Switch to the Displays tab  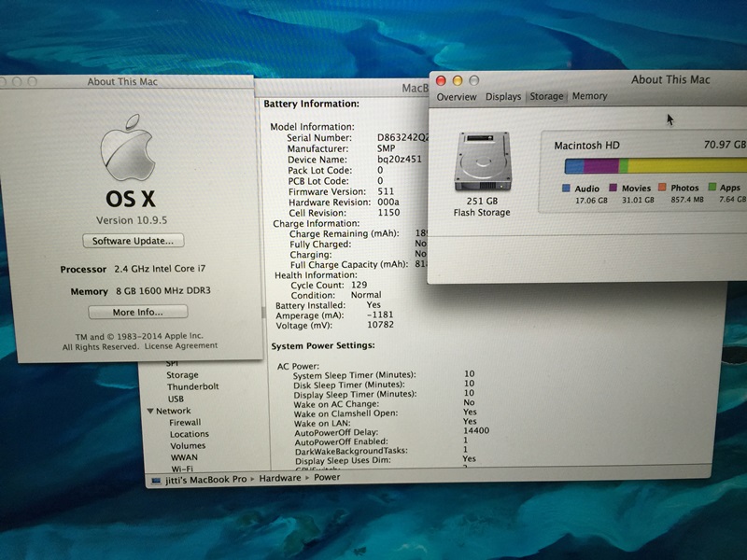pyautogui.click(x=503, y=97)
